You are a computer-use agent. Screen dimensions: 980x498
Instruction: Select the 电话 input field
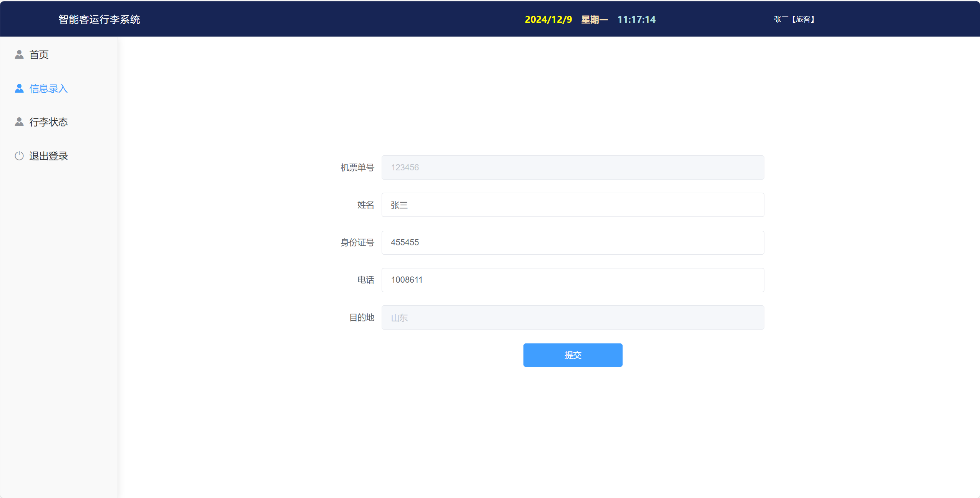(572, 280)
